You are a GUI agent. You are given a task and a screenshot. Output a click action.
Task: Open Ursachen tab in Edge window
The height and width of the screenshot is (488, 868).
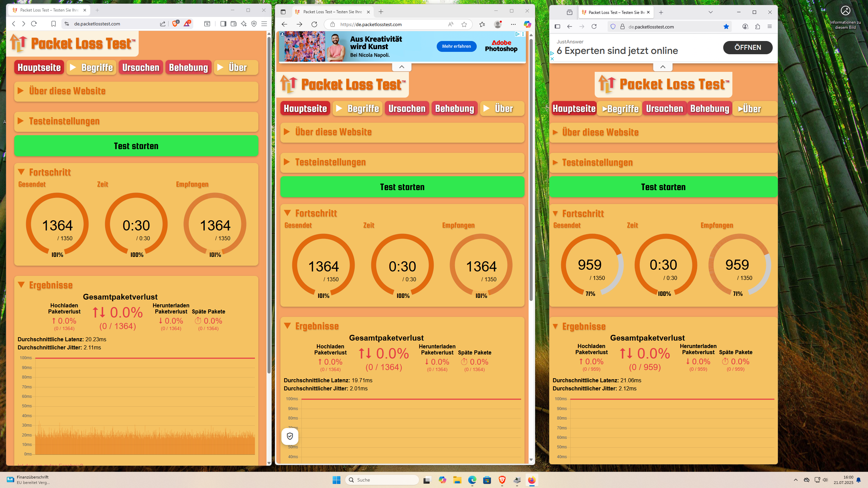[407, 109]
